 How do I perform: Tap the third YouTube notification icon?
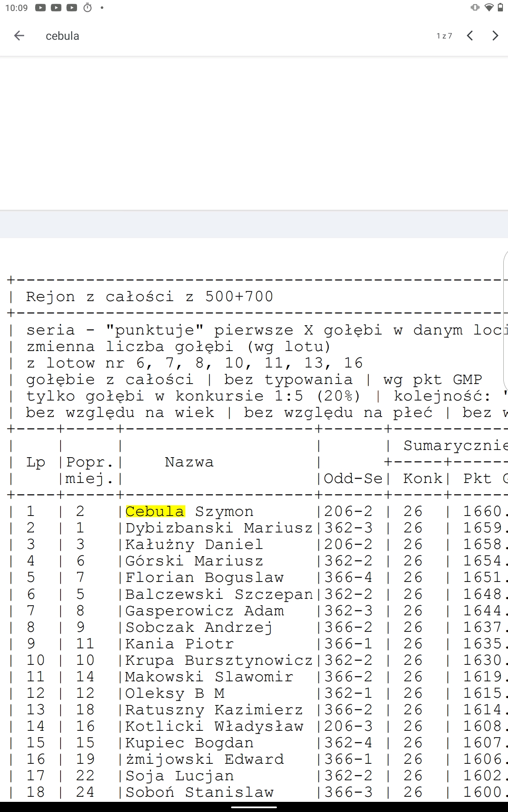pyautogui.click(x=72, y=8)
